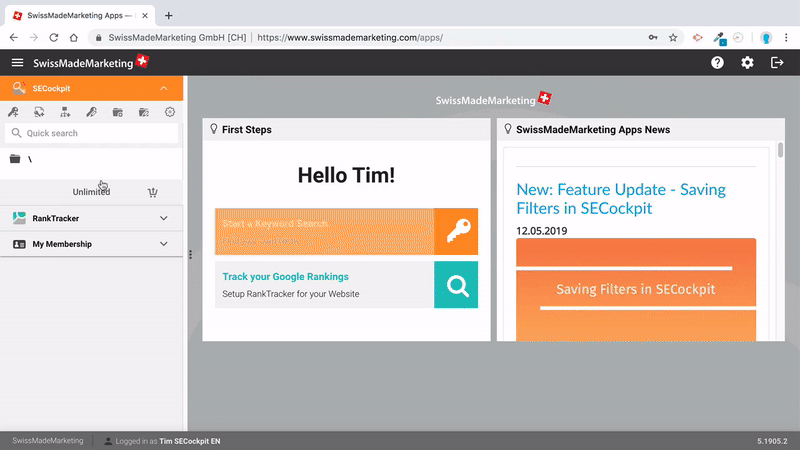Expand the My Membership section chevron
This screenshot has height=450, width=800.
point(164,244)
